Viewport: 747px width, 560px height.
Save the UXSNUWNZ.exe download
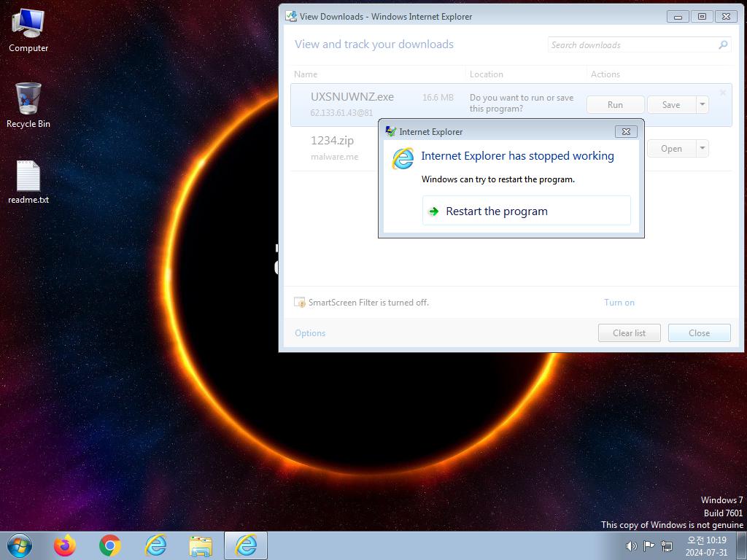tap(671, 104)
